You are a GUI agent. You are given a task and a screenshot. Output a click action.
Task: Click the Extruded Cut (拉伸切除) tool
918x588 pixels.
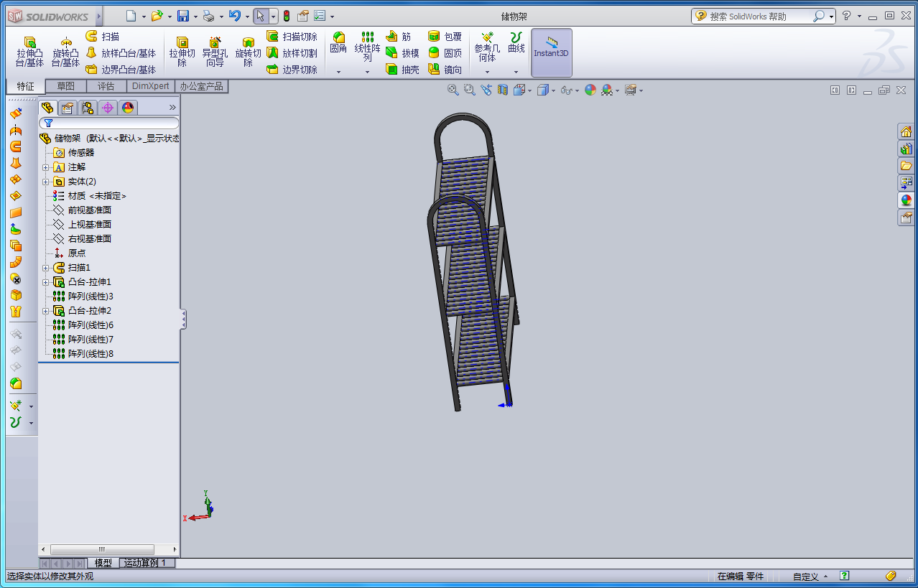point(182,52)
